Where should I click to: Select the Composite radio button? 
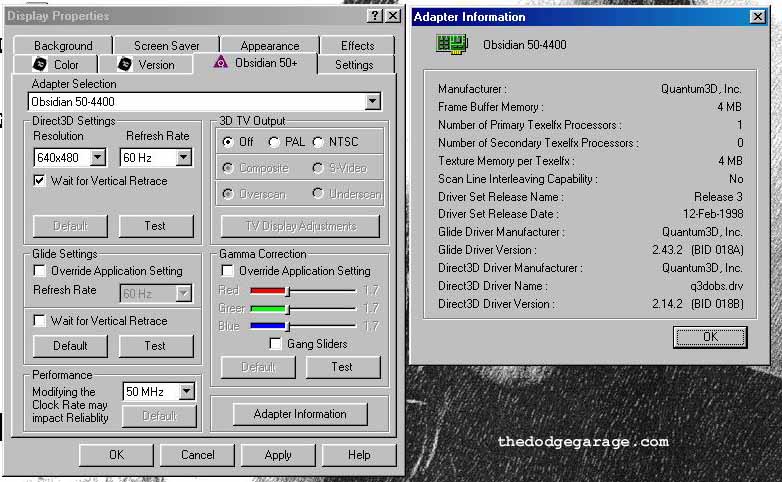(x=228, y=168)
